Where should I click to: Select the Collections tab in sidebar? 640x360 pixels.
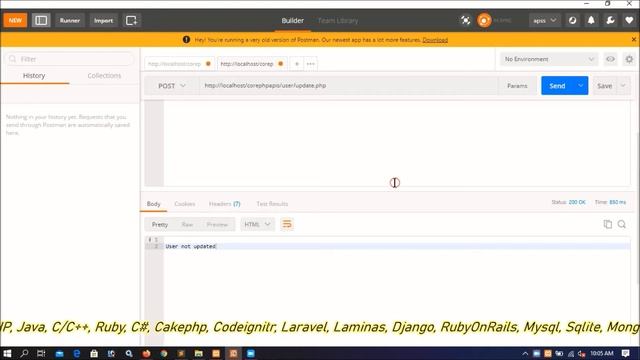point(104,76)
